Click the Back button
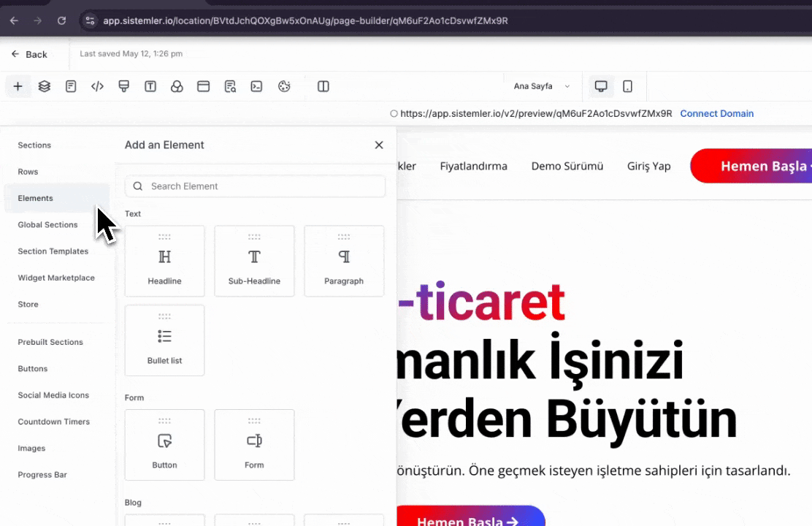The width and height of the screenshot is (812, 526). coord(29,54)
